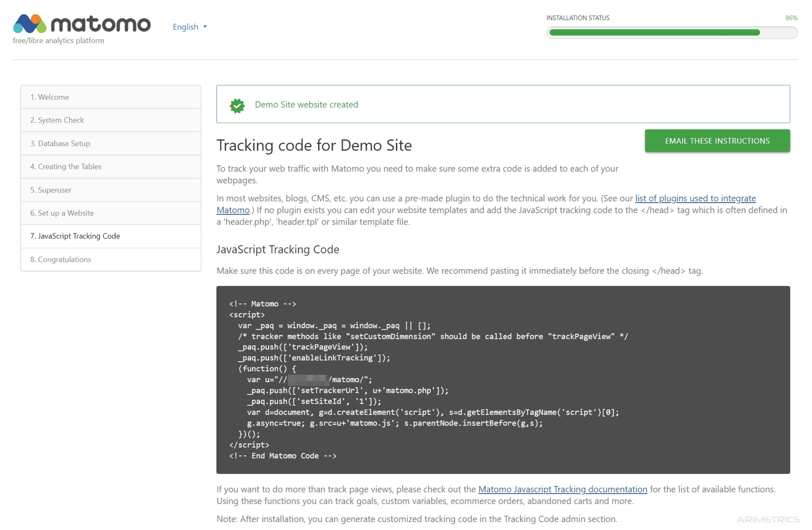This screenshot has height=530, width=812.
Task: Click the 86% installation percentage label
Action: (791, 18)
